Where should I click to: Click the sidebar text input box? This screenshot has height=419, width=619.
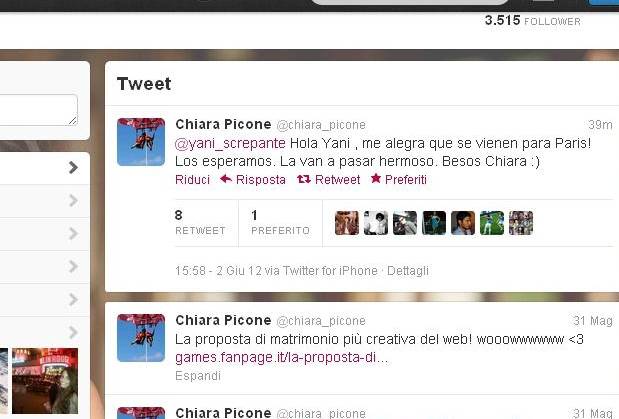click(x=38, y=110)
